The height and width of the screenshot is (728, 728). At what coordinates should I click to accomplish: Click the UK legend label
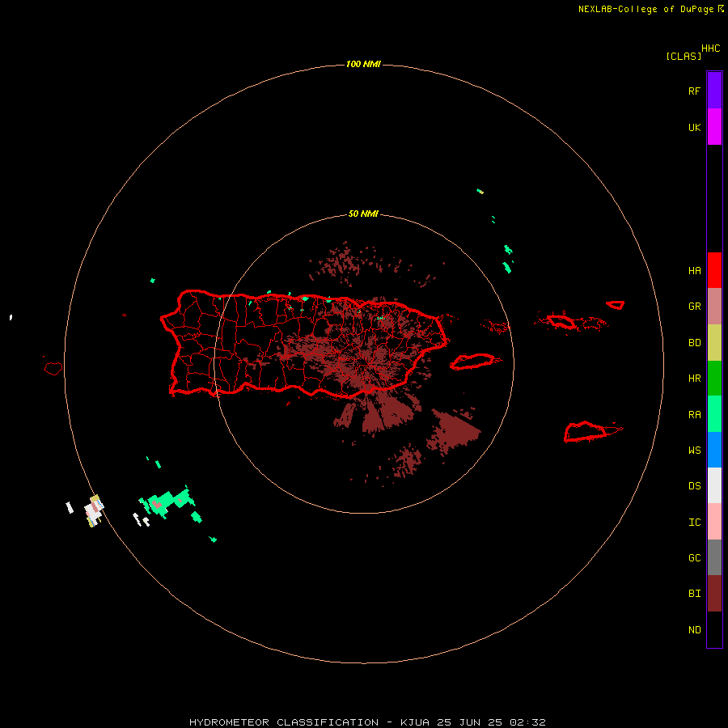(694, 127)
